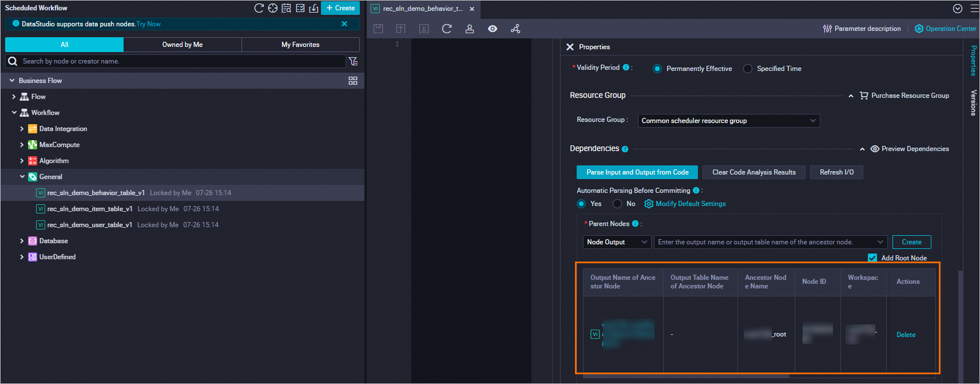Expand the MaxCompute tree folder
The image size is (980, 384).
click(x=22, y=145)
